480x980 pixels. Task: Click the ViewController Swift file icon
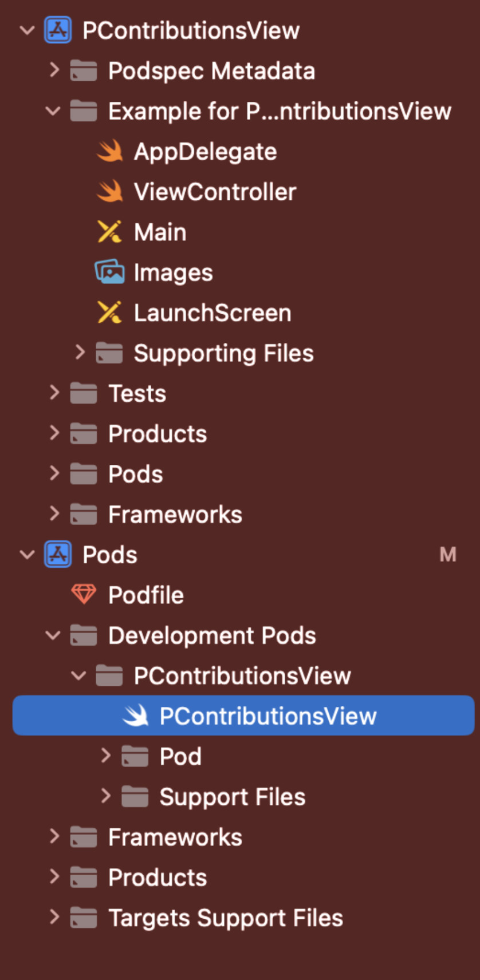(x=109, y=192)
